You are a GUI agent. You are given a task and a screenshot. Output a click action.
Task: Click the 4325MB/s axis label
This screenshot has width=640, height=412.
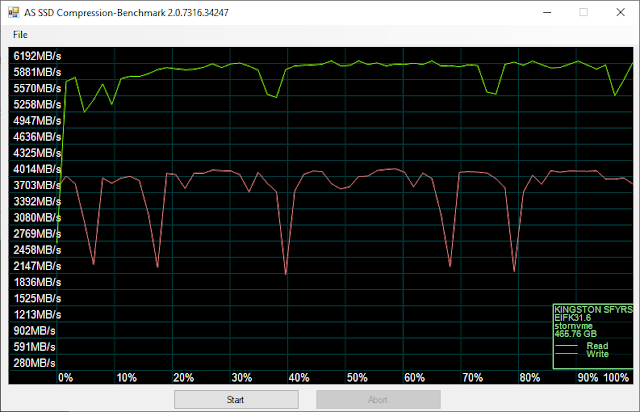pos(37,153)
